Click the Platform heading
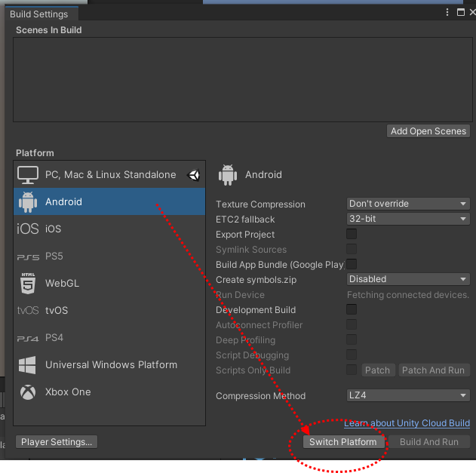Viewport: 476px width, 473px height. pos(35,152)
